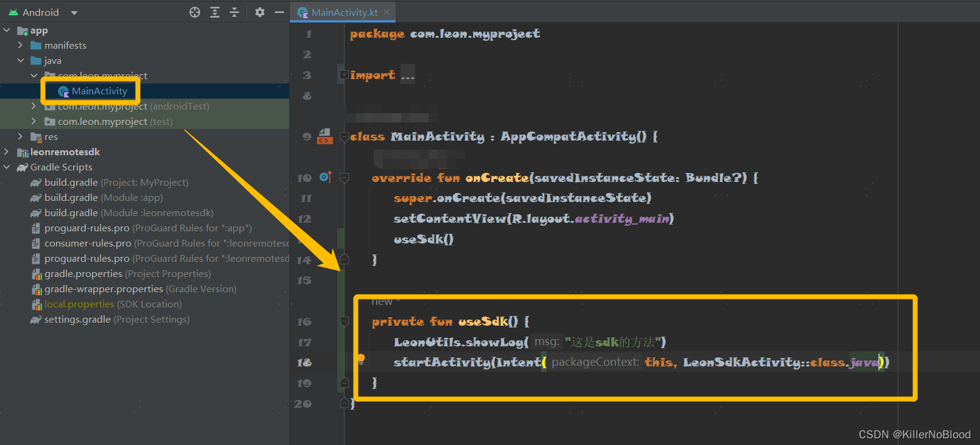
Task: Select the manifests folder row
Action: [144, 45]
